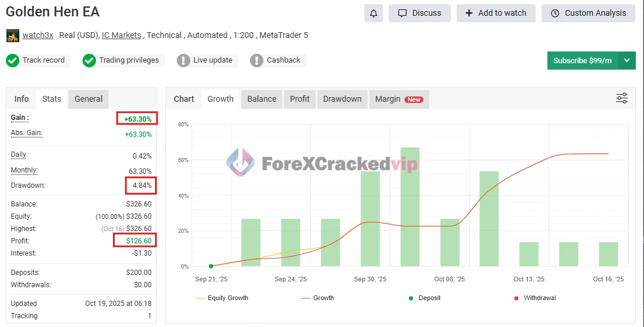The height and width of the screenshot is (327, 644).
Task: Open the IC Markets broker link
Action: click(x=121, y=35)
